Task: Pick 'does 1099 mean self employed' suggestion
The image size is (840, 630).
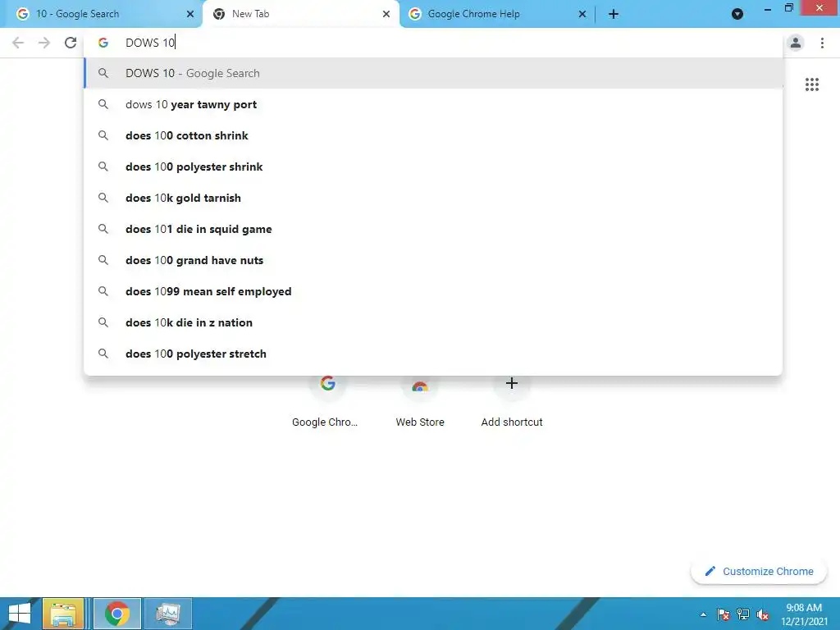Action: 433,291
